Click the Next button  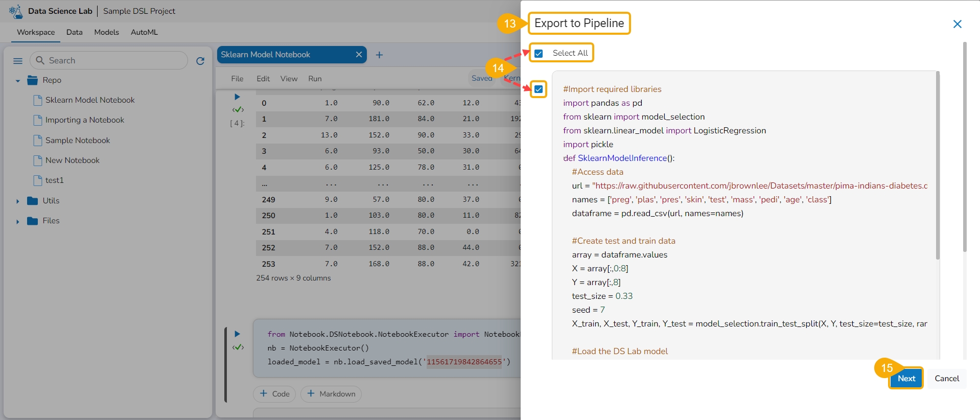pyautogui.click(x=906, y=379)
